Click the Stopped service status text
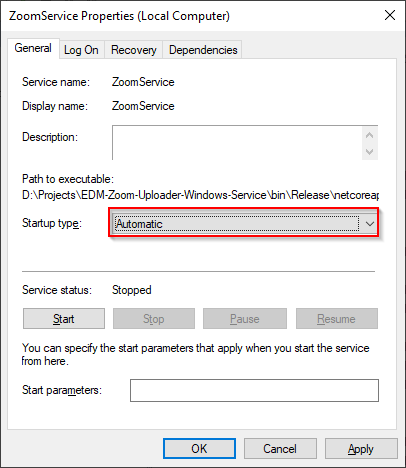 [132, 290]
